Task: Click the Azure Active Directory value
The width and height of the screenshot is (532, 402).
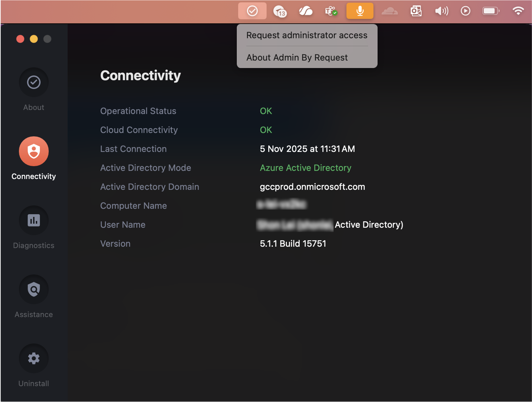Action: pos(305,168)
